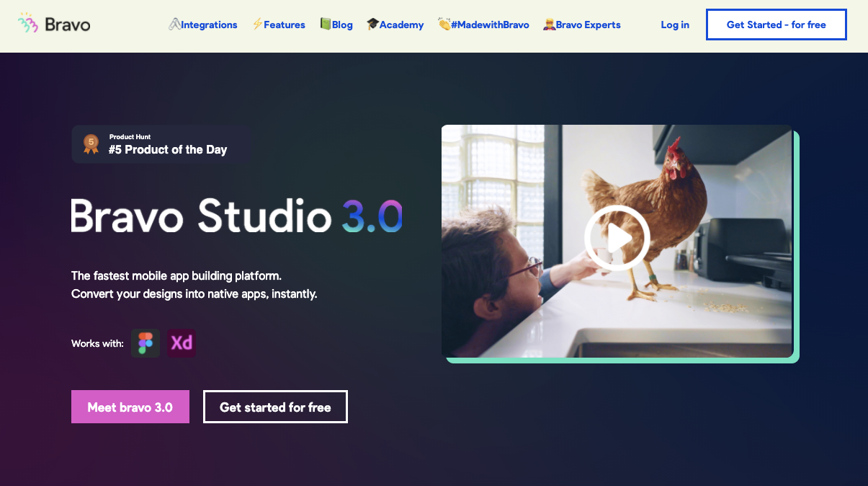The height and width of the screenshot is (486, 868).
Task: Open the Blog link
Action: click(x=342, y=25)
